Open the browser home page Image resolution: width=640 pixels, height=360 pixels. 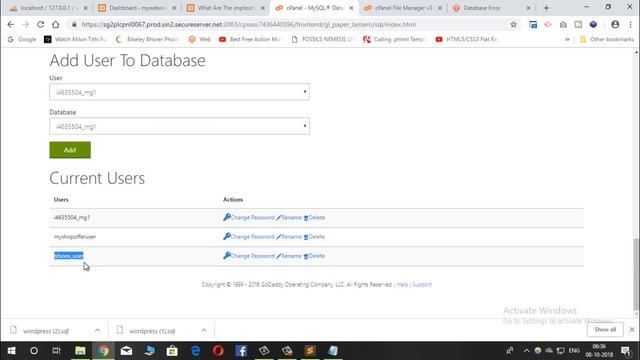56,24
